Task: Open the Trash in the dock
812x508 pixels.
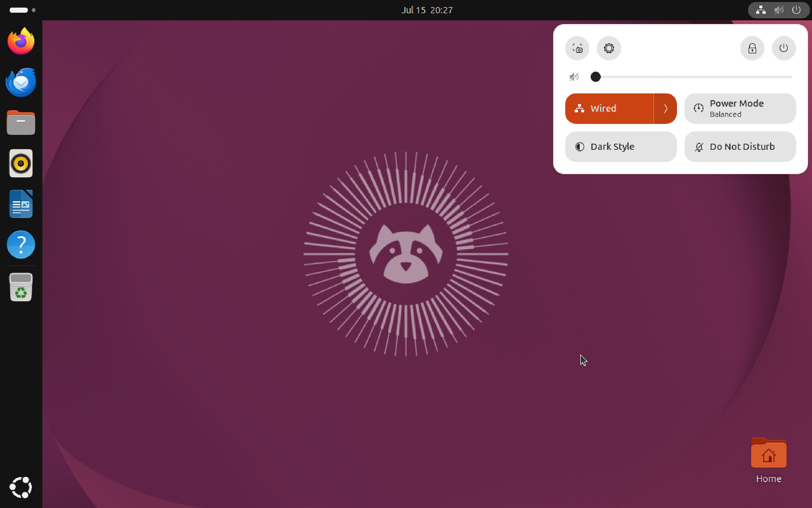Action: point(21,287)
